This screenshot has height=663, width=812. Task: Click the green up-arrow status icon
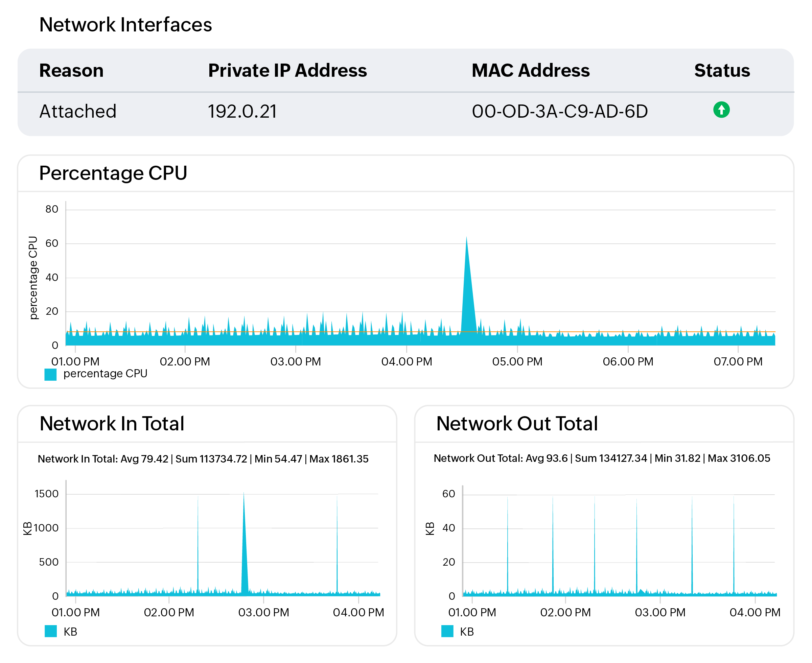721,110
